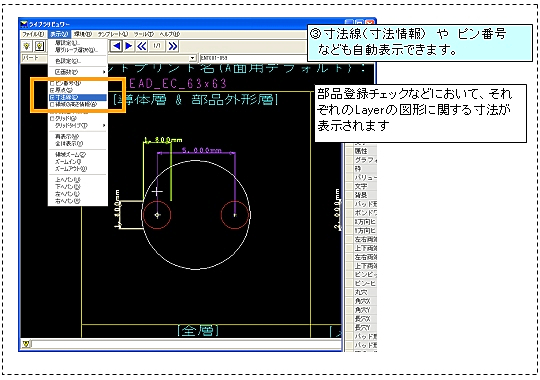Open the ファイル menu

(x=33, y=34)
